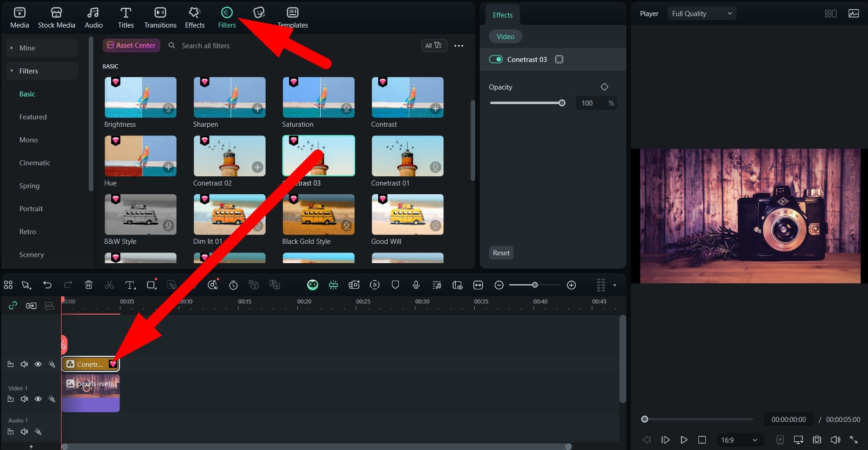
Task: Open the Transitions tab
Action: pyautogui.click(x=160, y=18)
